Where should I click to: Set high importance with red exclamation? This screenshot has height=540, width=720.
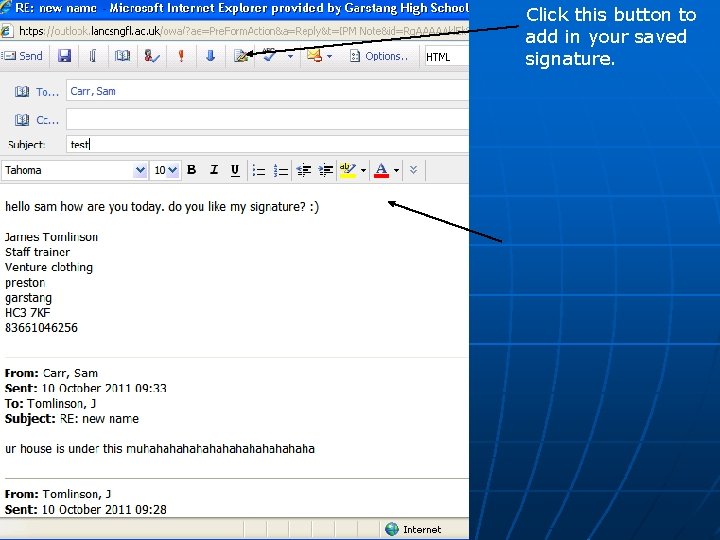(181, 56)
